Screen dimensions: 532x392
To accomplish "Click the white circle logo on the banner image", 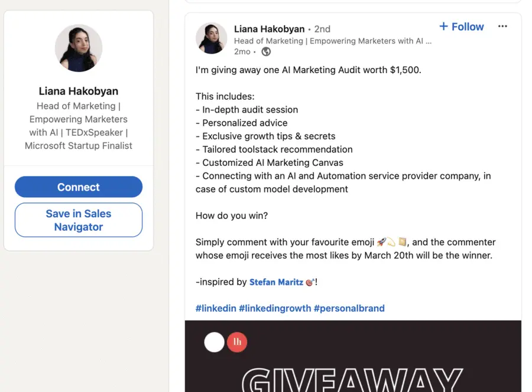I will [214, 342].
